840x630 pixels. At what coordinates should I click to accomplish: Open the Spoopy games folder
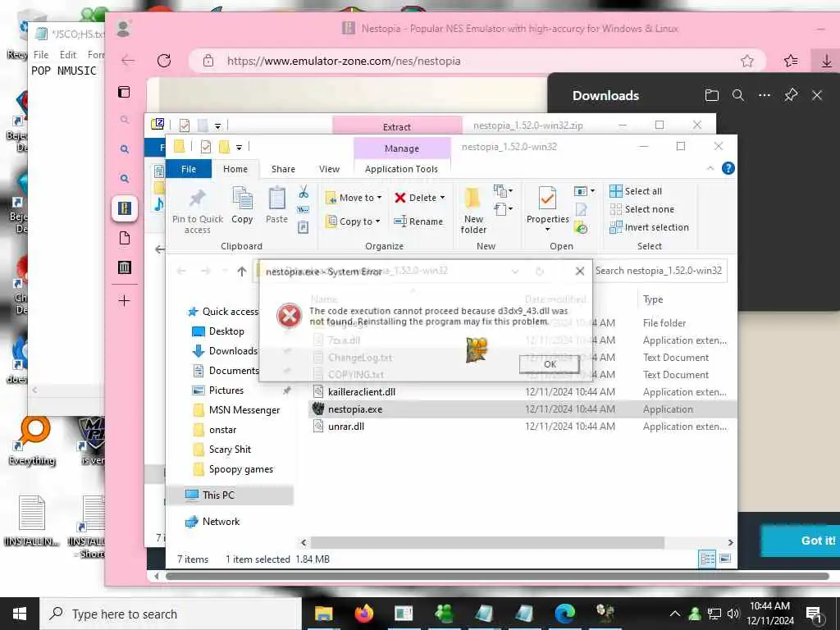click(234, 469)
